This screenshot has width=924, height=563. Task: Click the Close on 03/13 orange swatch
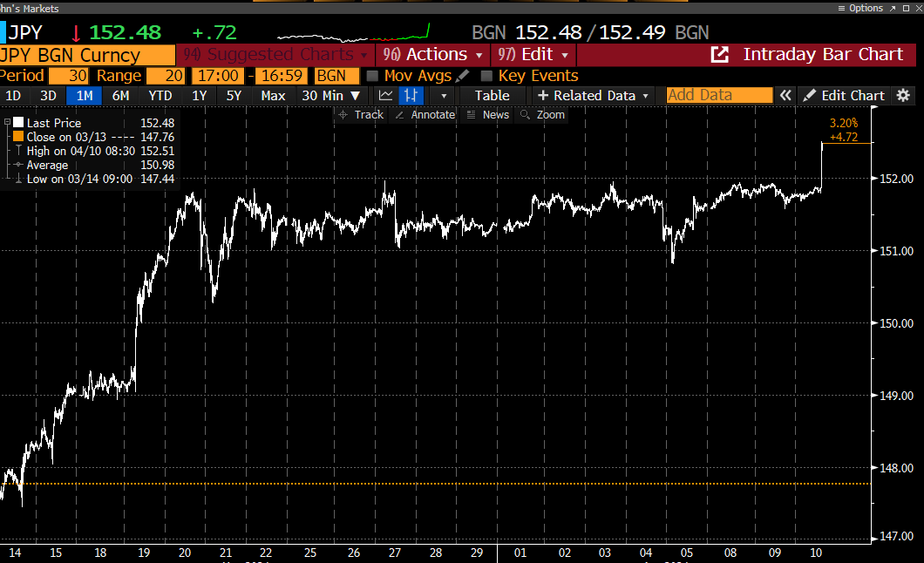click(x=18, y=137)
